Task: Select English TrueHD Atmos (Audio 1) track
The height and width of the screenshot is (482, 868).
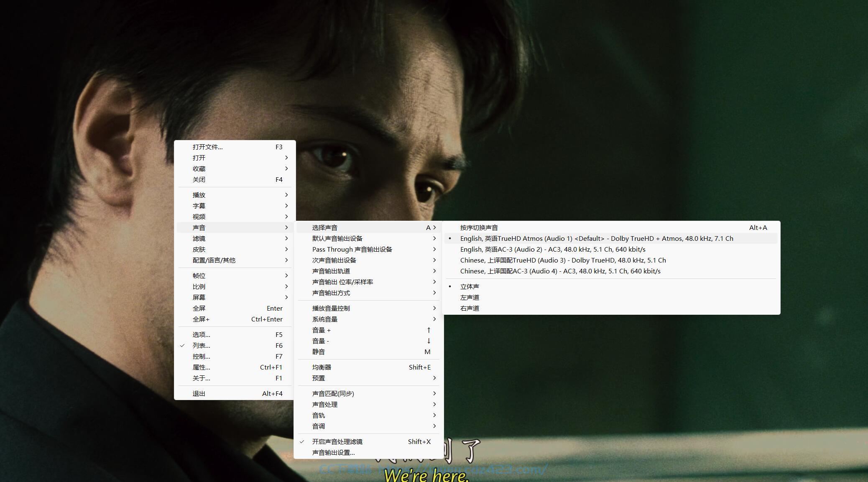Action: (611, 238)
